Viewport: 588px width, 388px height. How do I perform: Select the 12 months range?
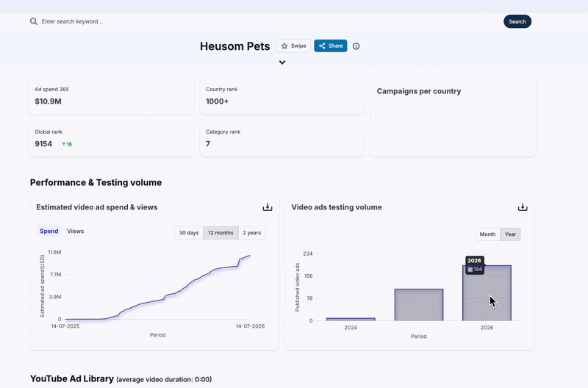pyautogui.click(x=220, y=233)
